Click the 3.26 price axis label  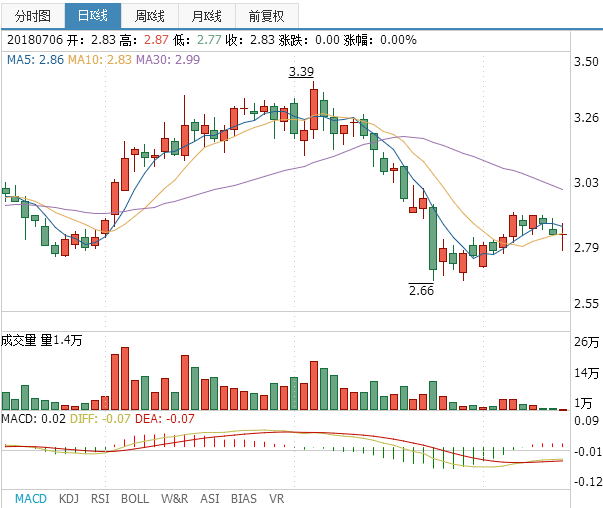tap(586, 117)
